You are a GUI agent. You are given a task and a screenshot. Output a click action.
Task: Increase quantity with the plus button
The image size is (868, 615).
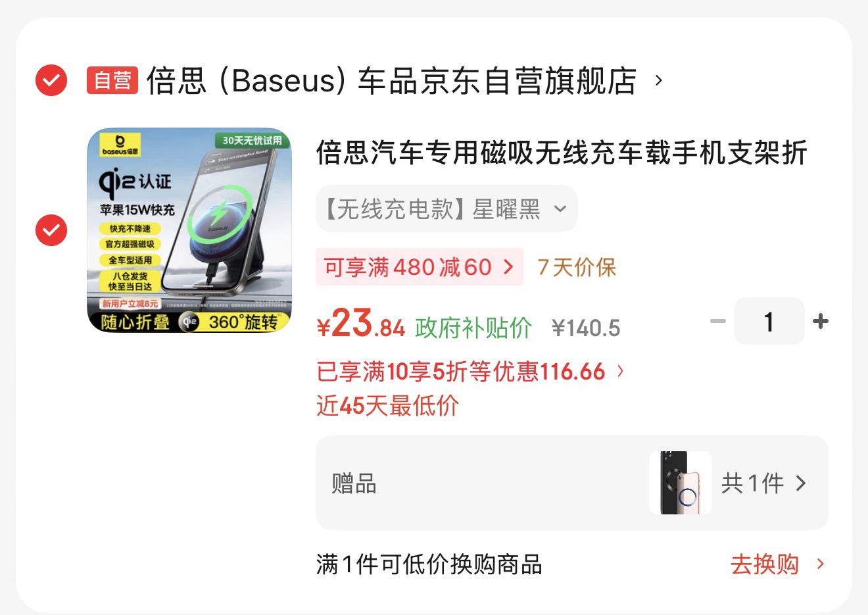(x=820, y=321)
